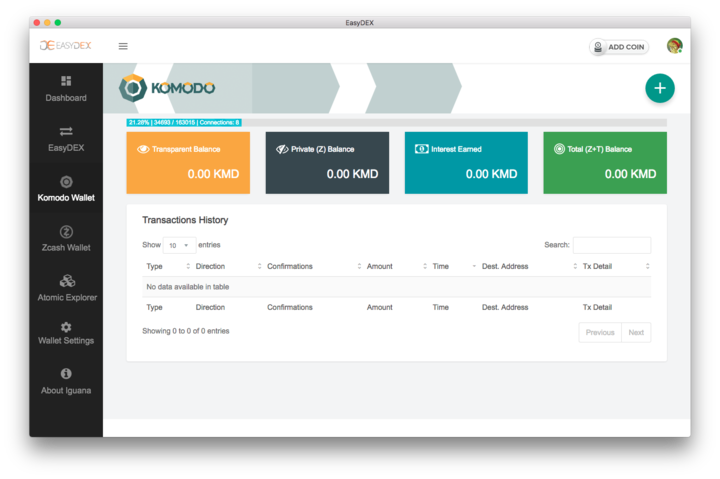Click the green plus floating button
The width and height of the screenshot is (720, 479).
(x=660, y=88)
